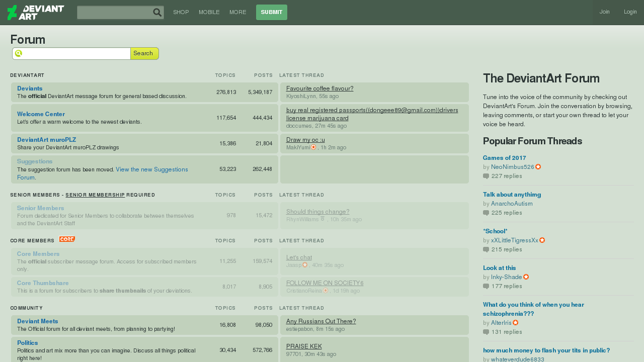
Task: Open the Deviant Meets forum
Action: point(38,321)
